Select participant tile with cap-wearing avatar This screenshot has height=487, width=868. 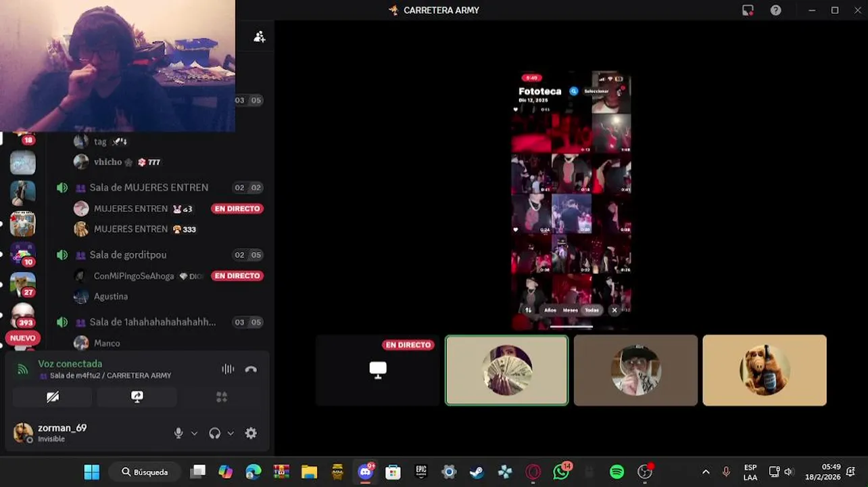[x=635, y=370]
